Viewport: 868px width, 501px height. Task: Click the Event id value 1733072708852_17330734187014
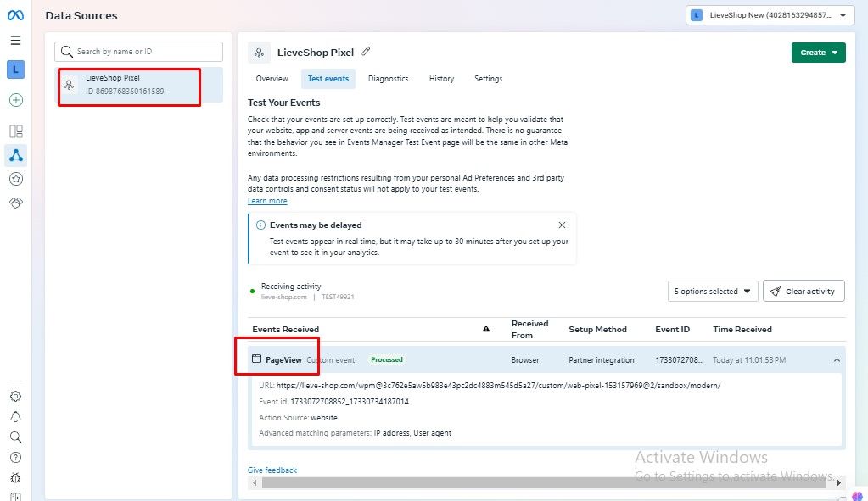click(x=350, y=402)
